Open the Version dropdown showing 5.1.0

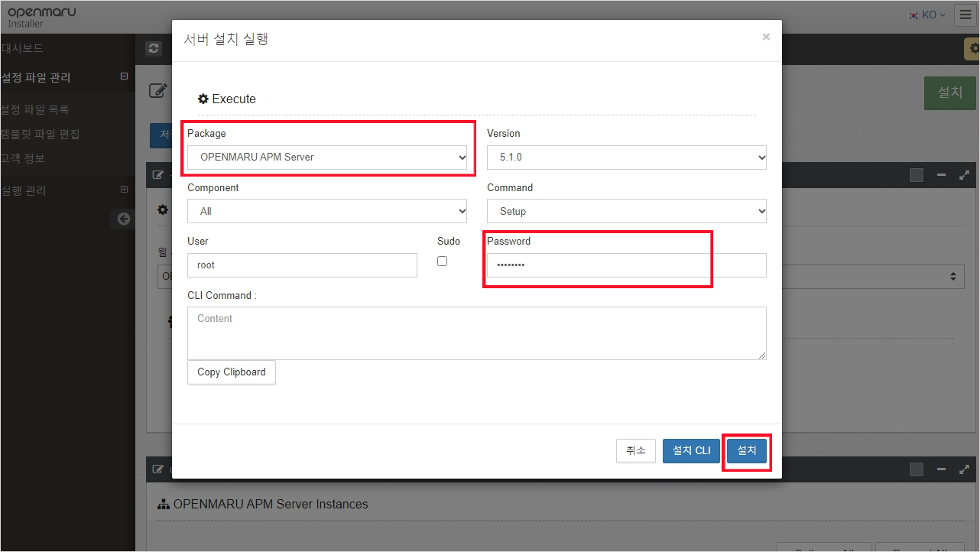click(x=626, y=157)
